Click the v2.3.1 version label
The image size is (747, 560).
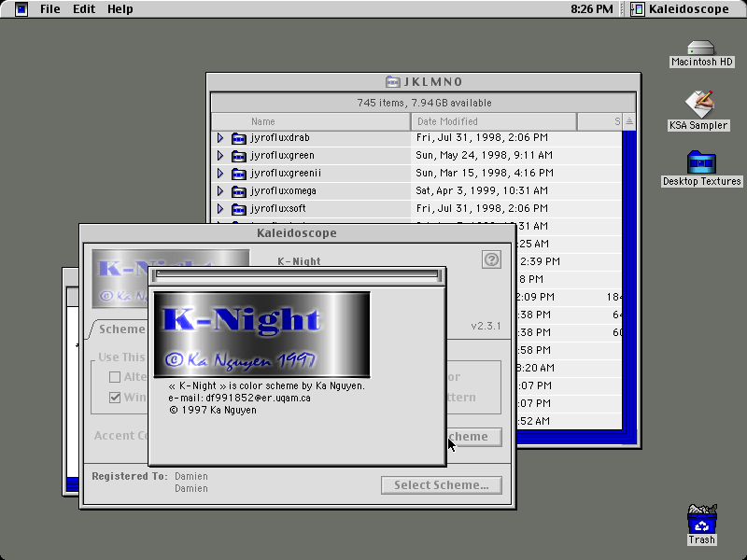486,326
